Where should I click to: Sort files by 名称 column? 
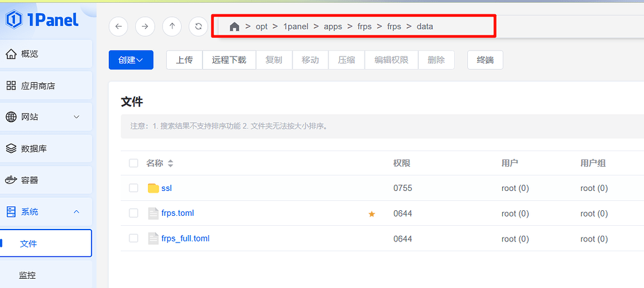tap(170, 164)
